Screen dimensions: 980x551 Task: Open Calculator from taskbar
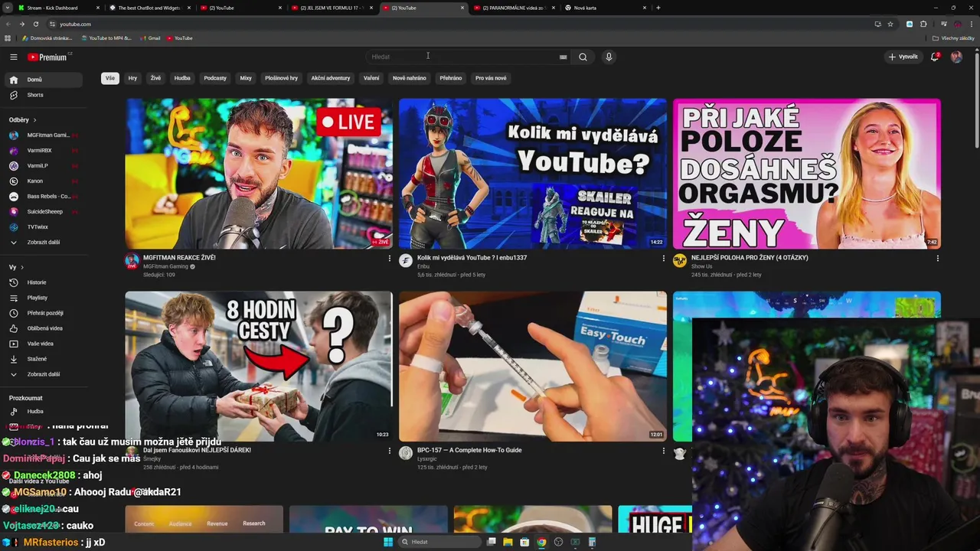pyautogui.click(x=593, y=542)
